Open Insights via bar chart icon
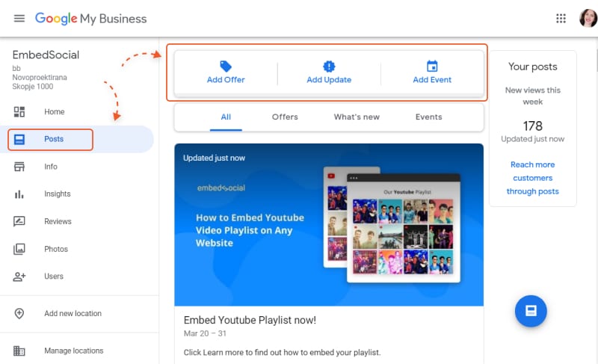The width and height of the screenshot is (598, 364). coord(19,194)
